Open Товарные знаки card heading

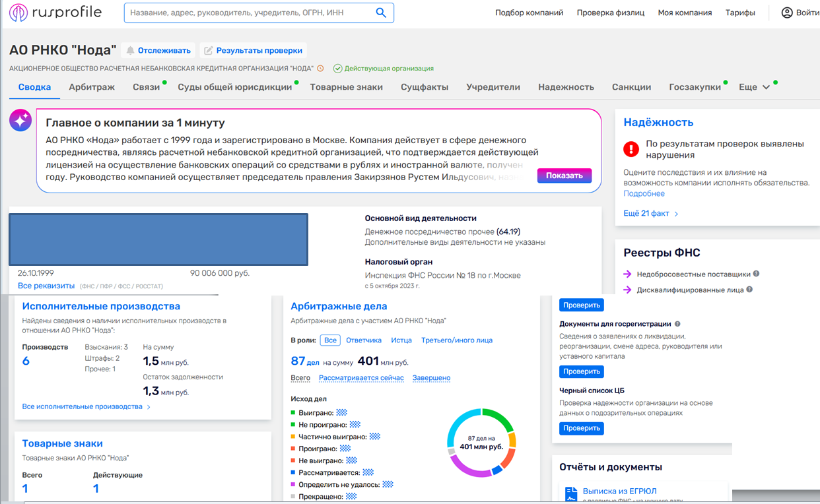62,443
